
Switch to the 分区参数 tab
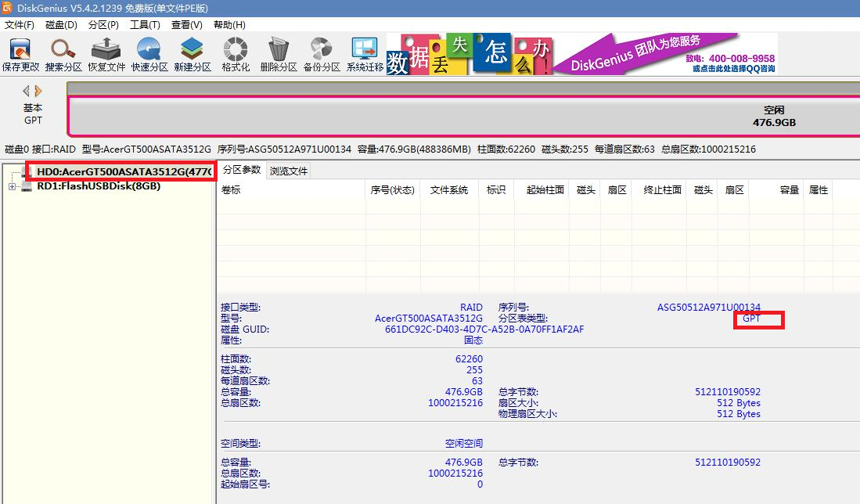click(241, 170)
